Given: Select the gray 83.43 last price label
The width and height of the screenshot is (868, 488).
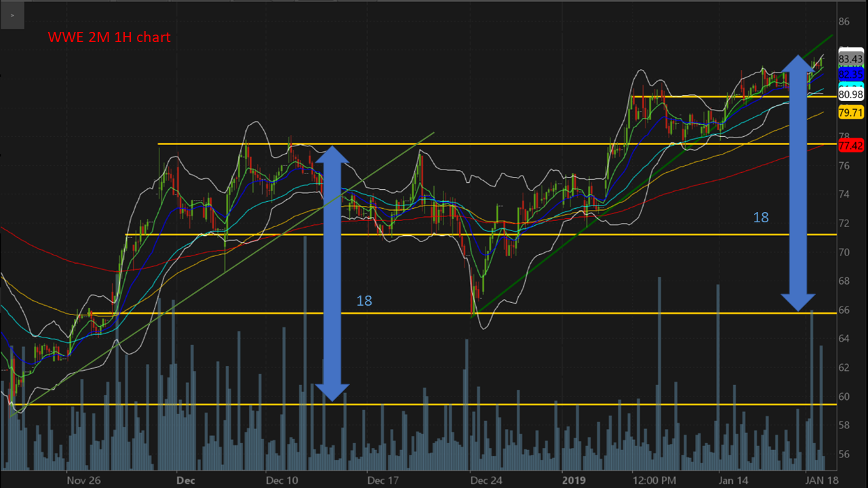Looking at the screenshot, I should [x=850, y=59].
